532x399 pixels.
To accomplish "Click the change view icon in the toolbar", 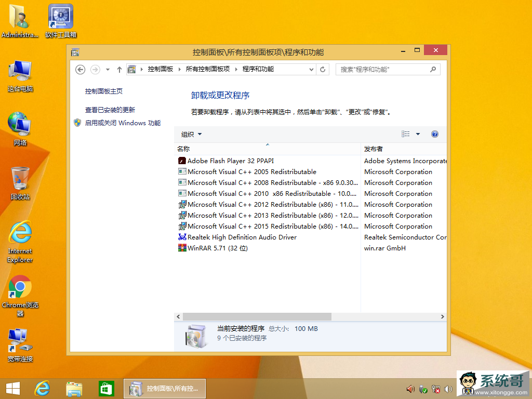I will click(405, 134).
